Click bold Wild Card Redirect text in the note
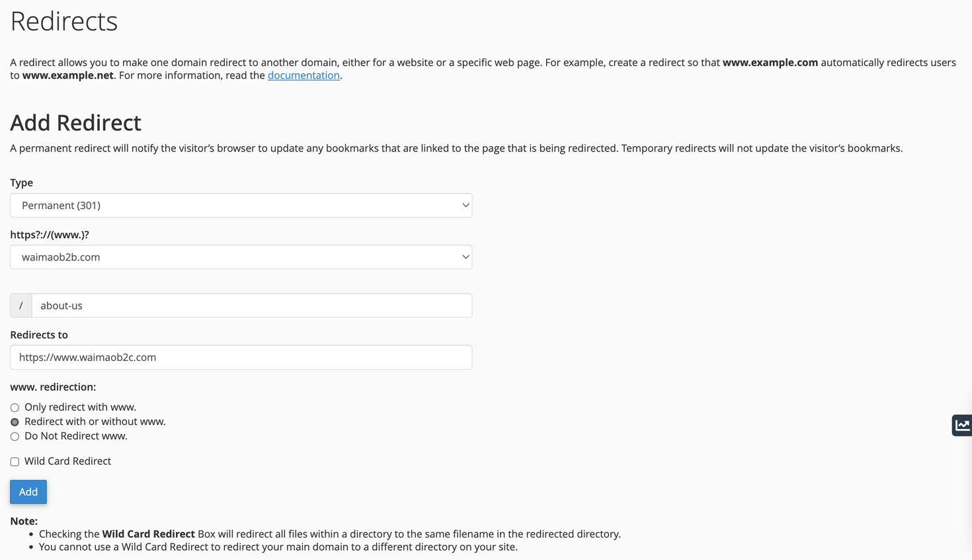Viewport: 972px width, 560px height. tap(148, 534)
